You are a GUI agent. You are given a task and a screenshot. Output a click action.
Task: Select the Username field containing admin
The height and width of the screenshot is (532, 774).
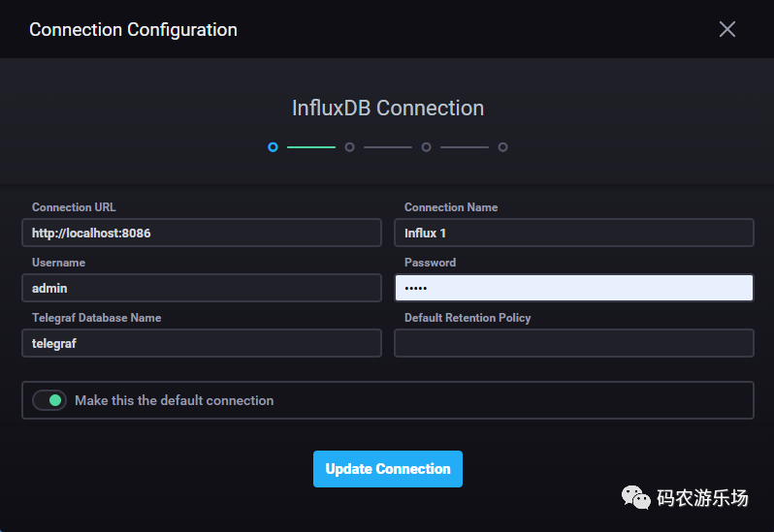(x=202, y=288)
